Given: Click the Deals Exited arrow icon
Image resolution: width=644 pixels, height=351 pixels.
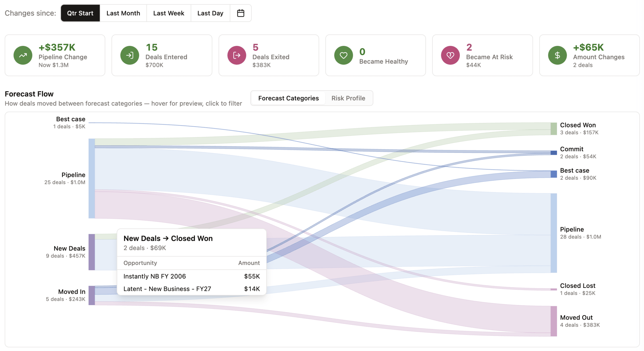Looking at the screenshot, I should click(236, 55).
